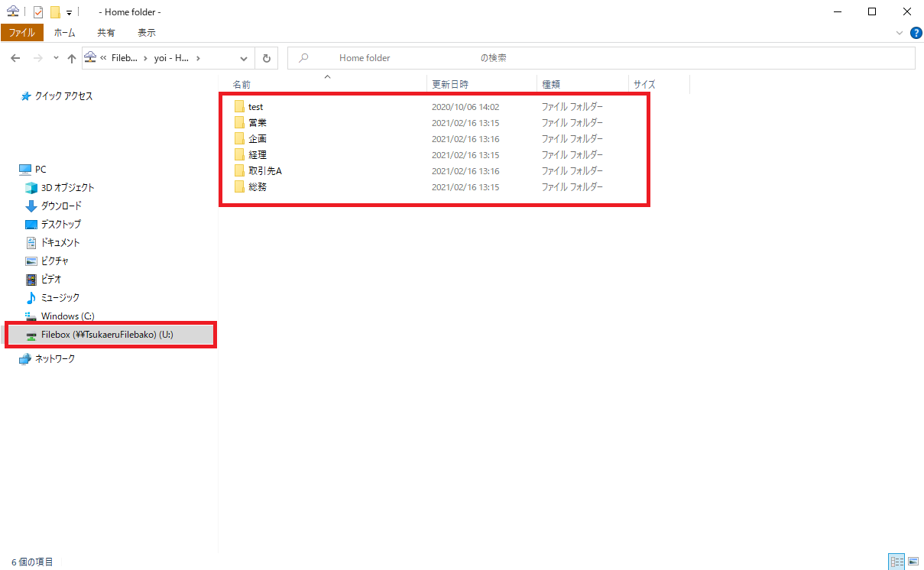
Task: Sort by 更新日時 column header
Action: coord(451,84)
